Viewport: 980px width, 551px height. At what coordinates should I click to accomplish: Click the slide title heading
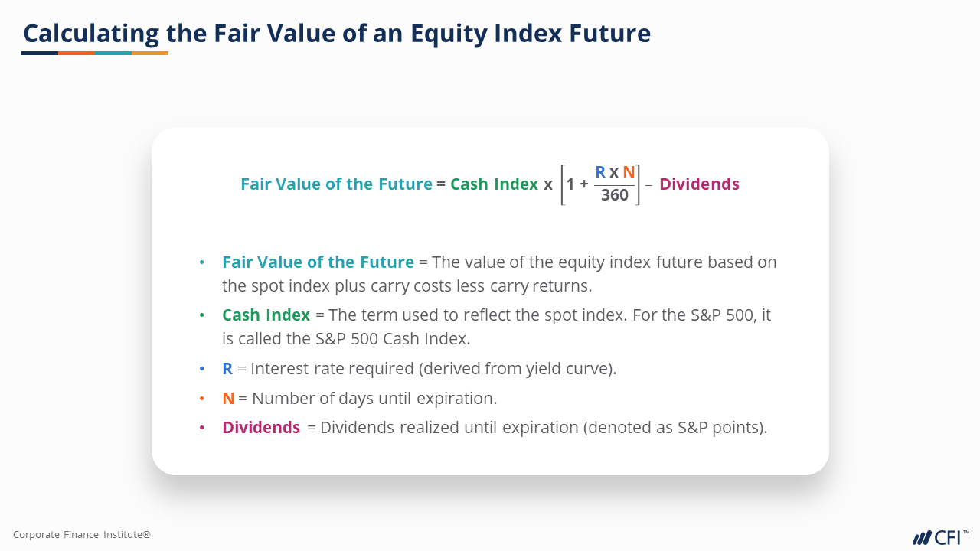337,34
